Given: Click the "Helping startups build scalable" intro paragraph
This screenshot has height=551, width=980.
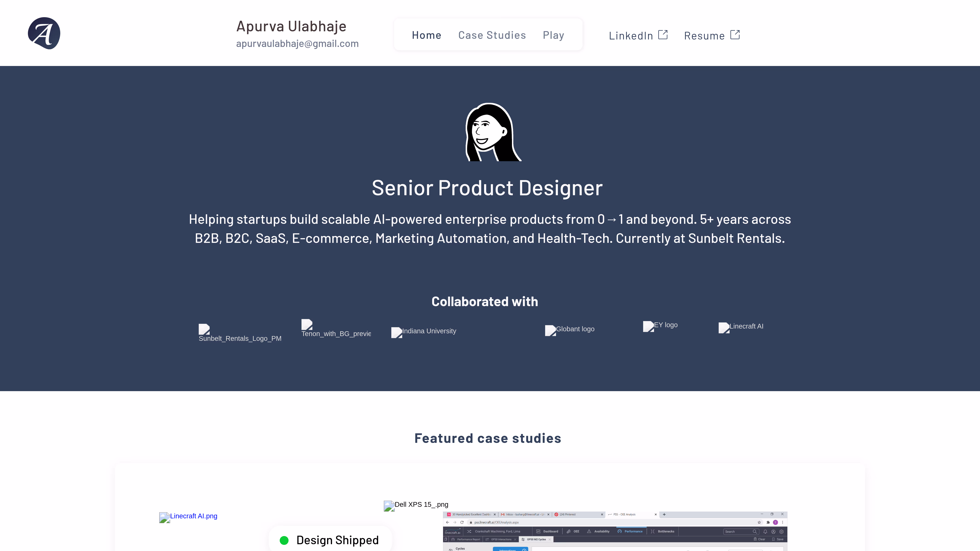Looking at the screenshot, I should point(490,229).
